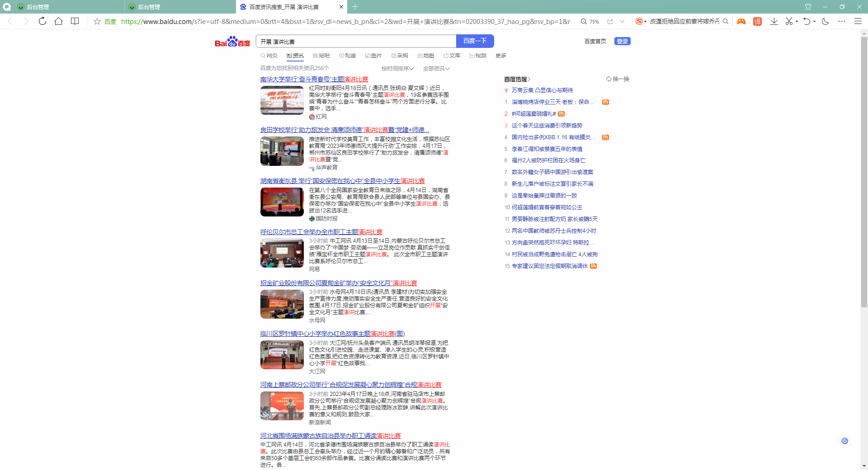Open the share chevron next to the address bar
The image size is (868, 470).
tap(623, 21)
